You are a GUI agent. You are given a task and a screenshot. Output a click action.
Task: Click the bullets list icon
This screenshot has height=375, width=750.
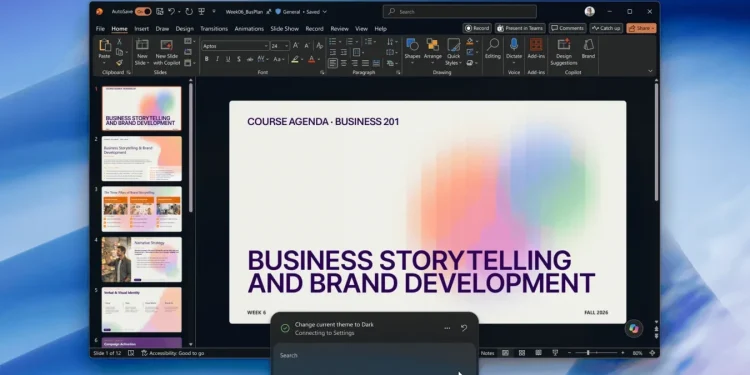click(x=332, y=42)
